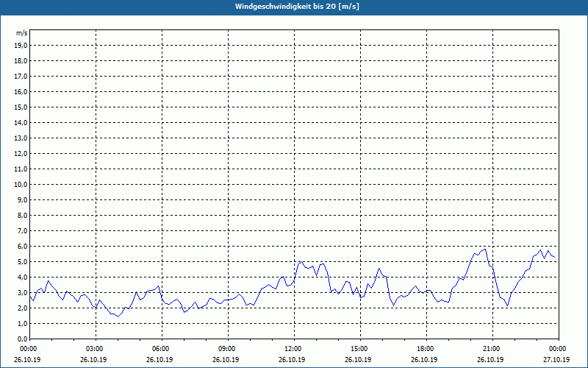This screenshot has height=368, width=588.
Task: Click the '26.10.19' date under '12:00'
Action: (292, 360)
